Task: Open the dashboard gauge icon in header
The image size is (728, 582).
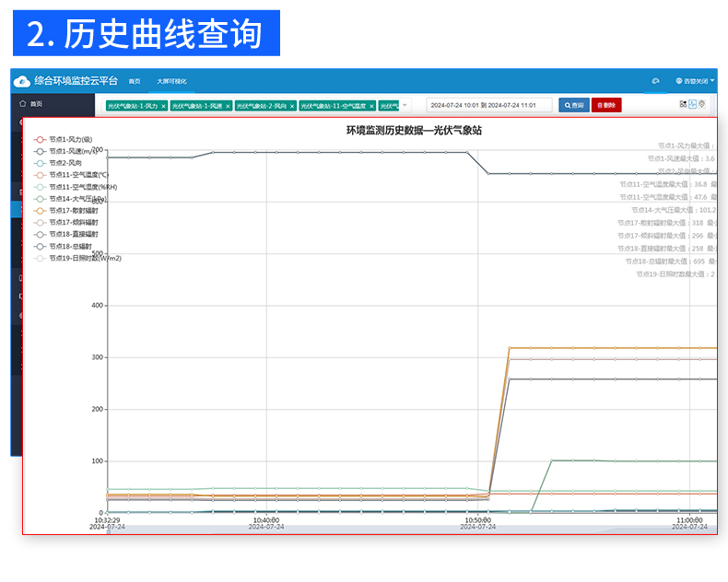Action: (x=655, y=81)
